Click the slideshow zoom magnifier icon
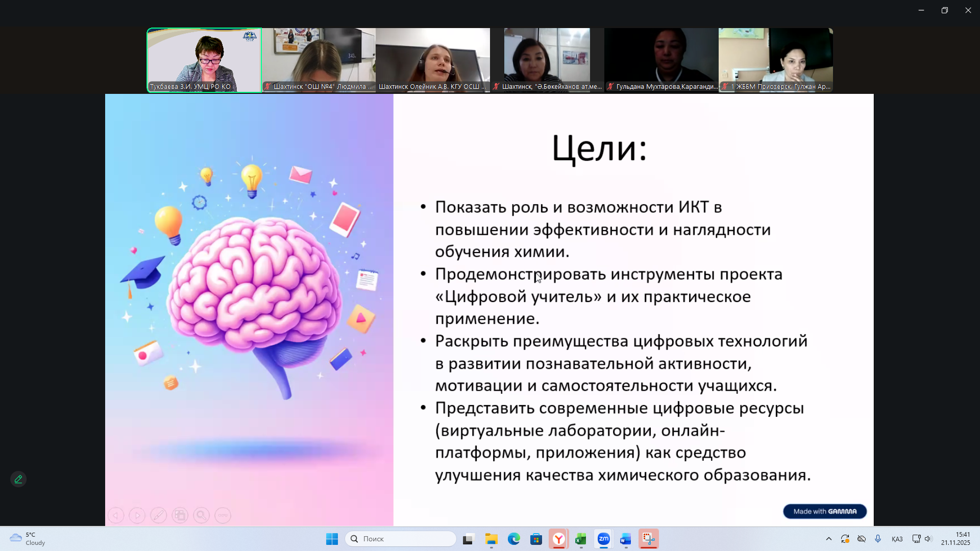This screenshot has width=980, height=551. point(201,515)
